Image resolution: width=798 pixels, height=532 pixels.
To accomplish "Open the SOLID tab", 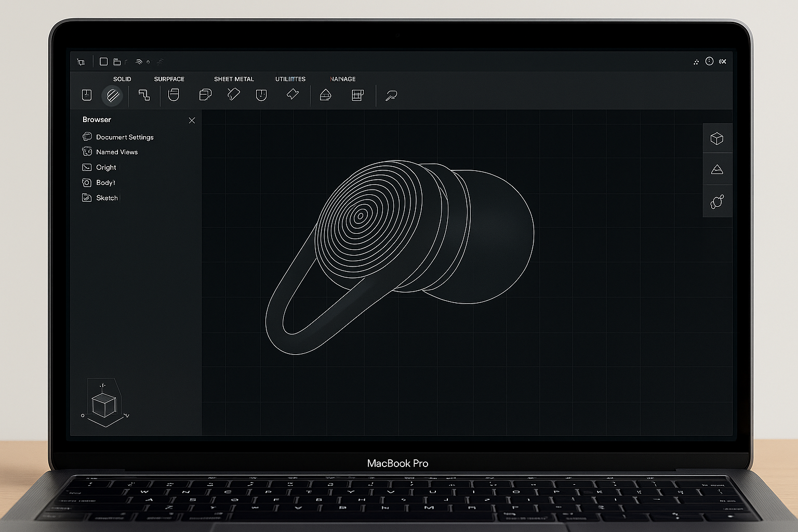I will [x=122, y=79].
